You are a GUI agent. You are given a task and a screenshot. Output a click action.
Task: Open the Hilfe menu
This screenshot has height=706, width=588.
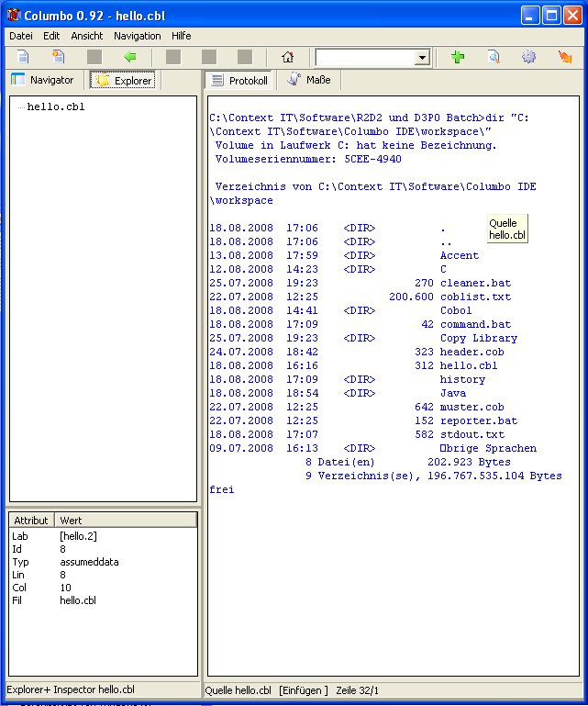point(181,36)
